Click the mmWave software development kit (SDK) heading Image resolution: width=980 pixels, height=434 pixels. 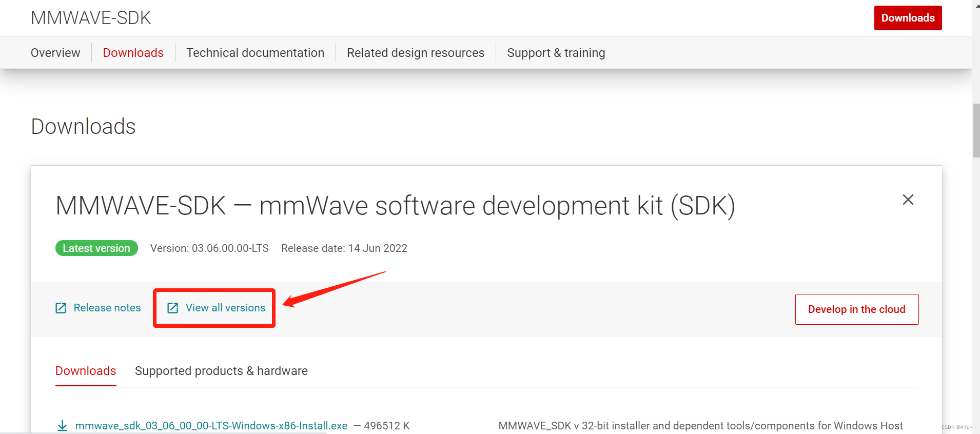click(x=395, y=206)
